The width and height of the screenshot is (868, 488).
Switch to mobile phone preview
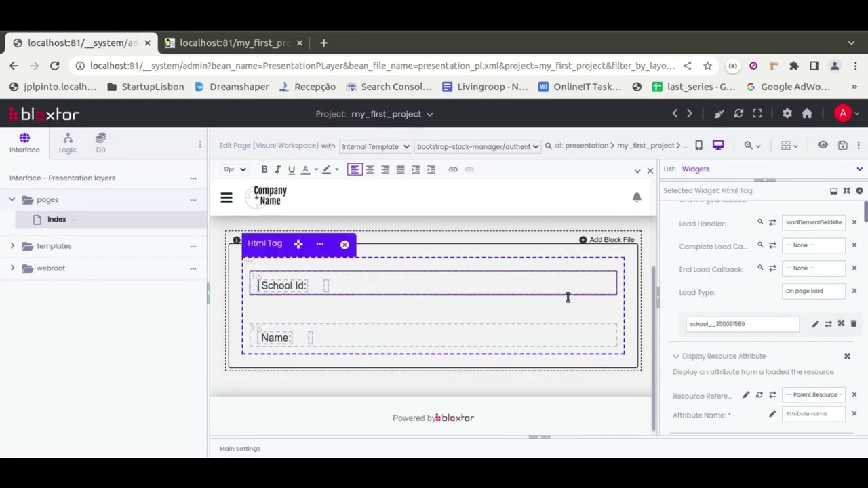tap(698, 145)
